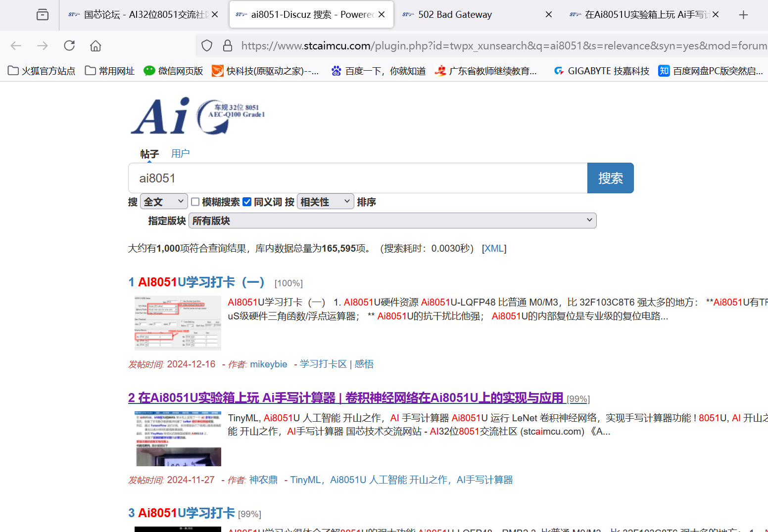Open the 火狐官方站点 bookmark folder

42,71
